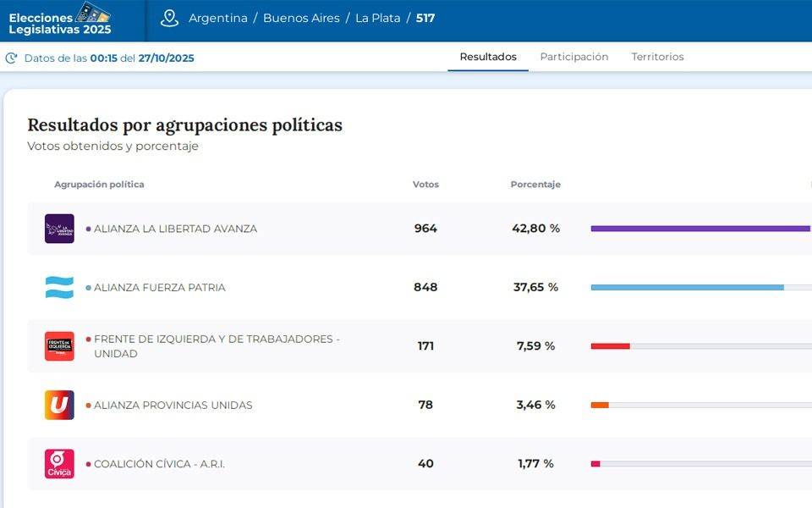812x508 pixels.
Task: Click the Fuerza Patria flag logo
Action: click(59, 287)
